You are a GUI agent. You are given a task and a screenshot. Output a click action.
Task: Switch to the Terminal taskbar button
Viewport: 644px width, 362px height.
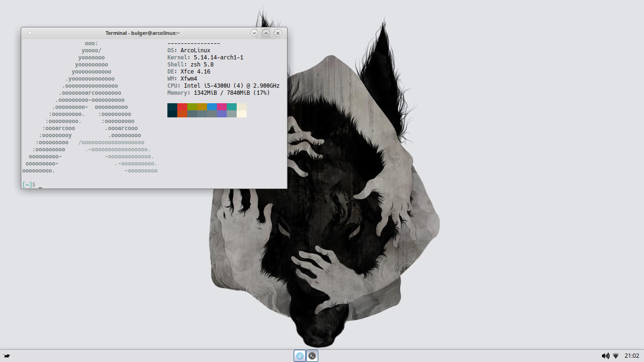click(x=312, y=356)
